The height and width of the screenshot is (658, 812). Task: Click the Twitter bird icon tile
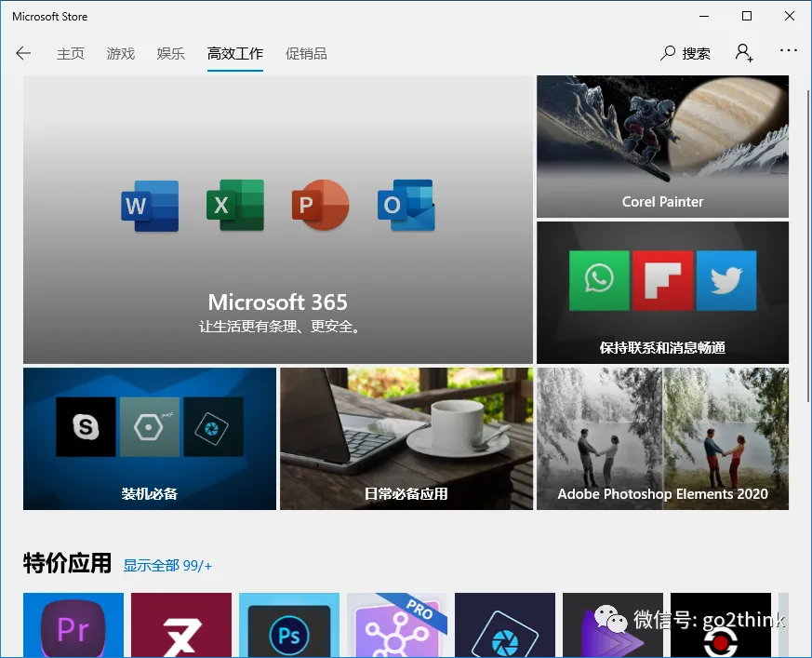[726, 280]
